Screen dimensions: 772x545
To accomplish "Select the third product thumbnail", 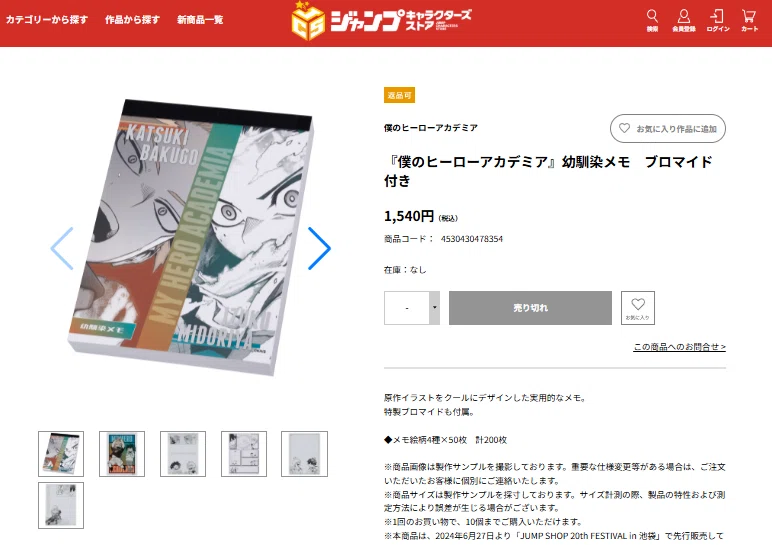I will coord(183,454).
